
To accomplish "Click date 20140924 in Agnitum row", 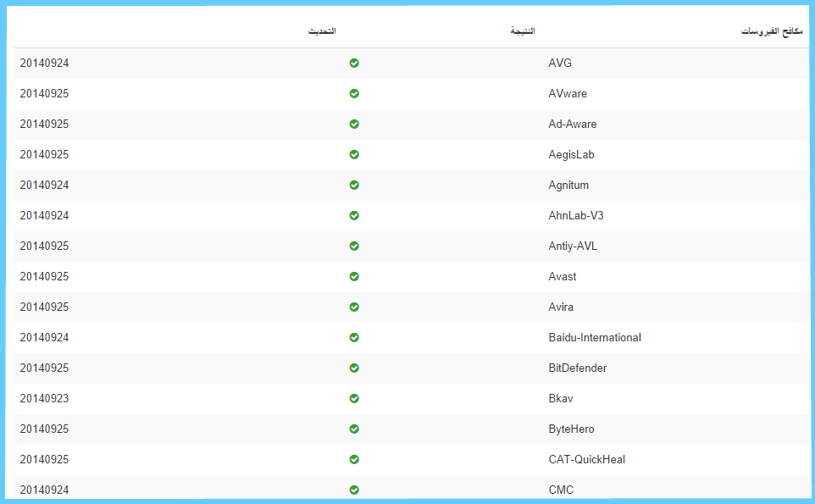I will point(44,185).
